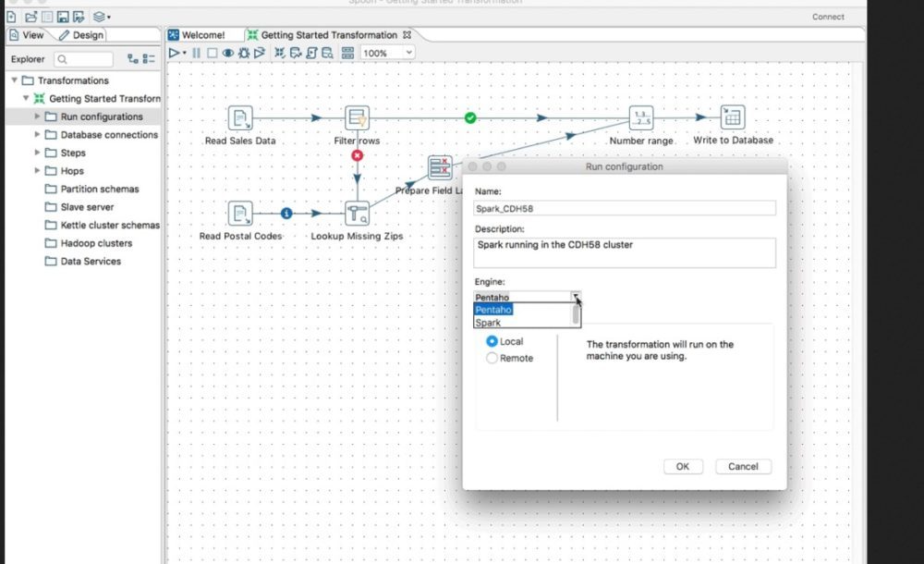The height and width of the screenshot is (564, 924).
Task: Select the Write to Database step icon
Action: click(x=733, y=118)
